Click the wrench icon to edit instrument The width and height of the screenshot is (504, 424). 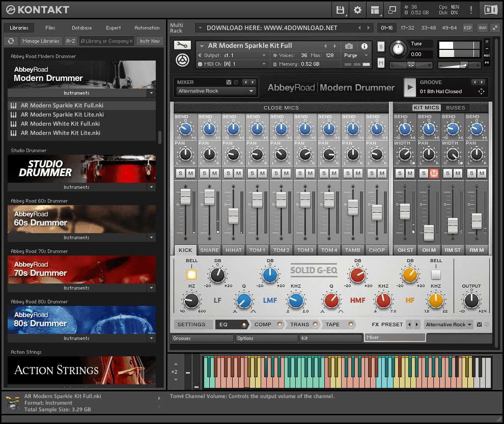(181, 45)
